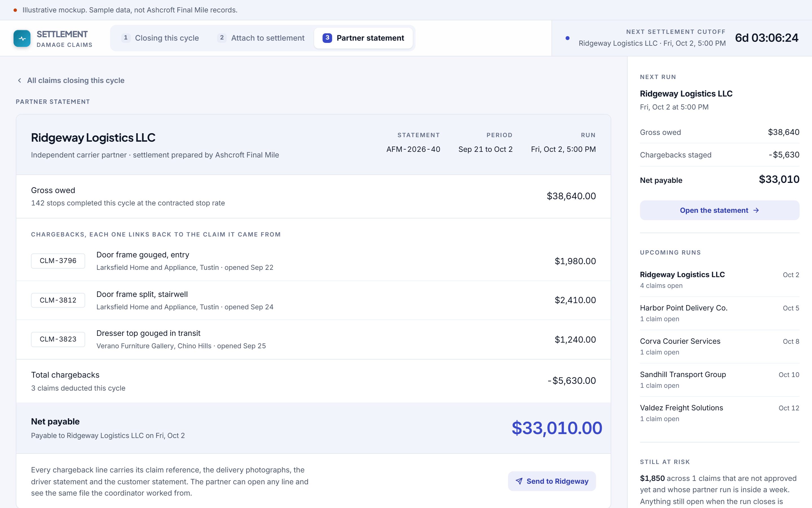Viewport: 812px width, 508px height.
Task: Click the Fri, Oct 2 at 5:00 PM date
Action: [674, 107]
